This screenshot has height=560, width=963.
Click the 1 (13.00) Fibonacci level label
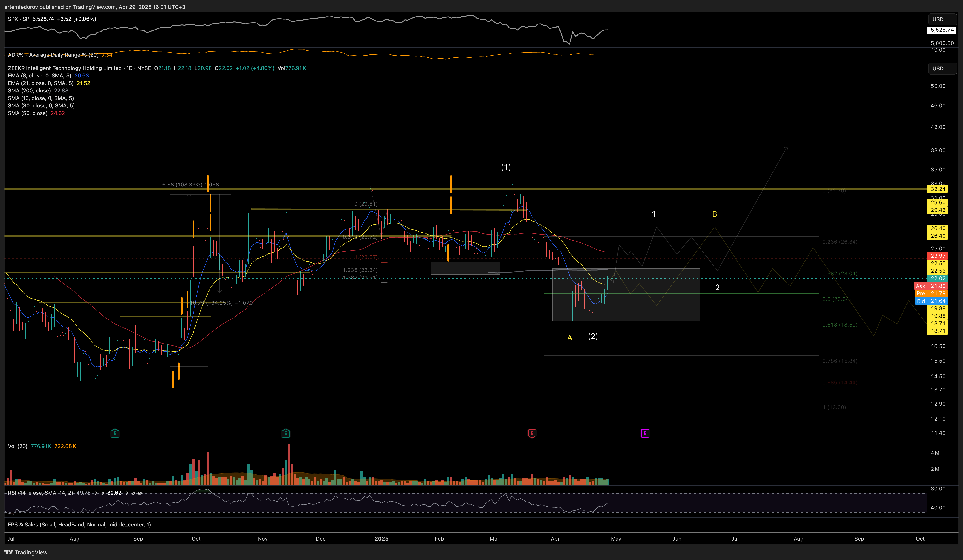834,407
